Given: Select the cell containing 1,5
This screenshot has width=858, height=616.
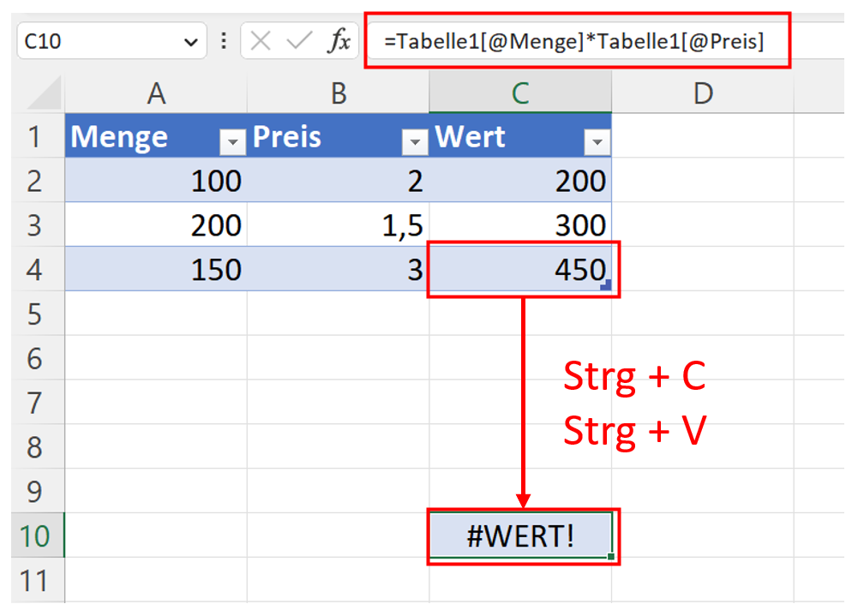Looking at the screenshot, I should (x=338, y=225).
